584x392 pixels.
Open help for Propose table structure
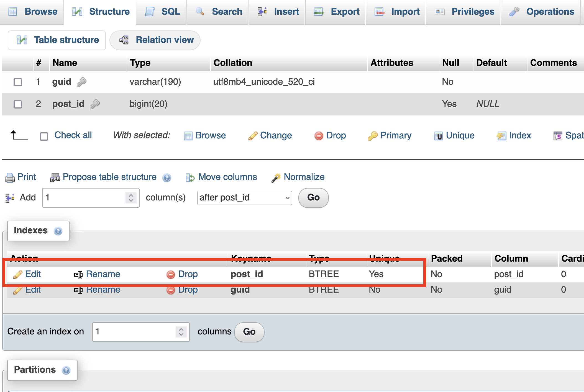(167, 177)
